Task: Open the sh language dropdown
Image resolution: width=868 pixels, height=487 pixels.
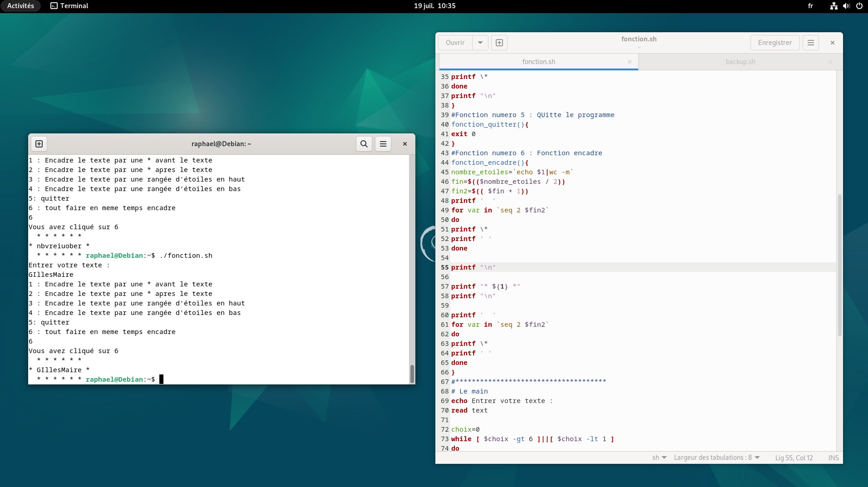Action: tap(659, 457)
